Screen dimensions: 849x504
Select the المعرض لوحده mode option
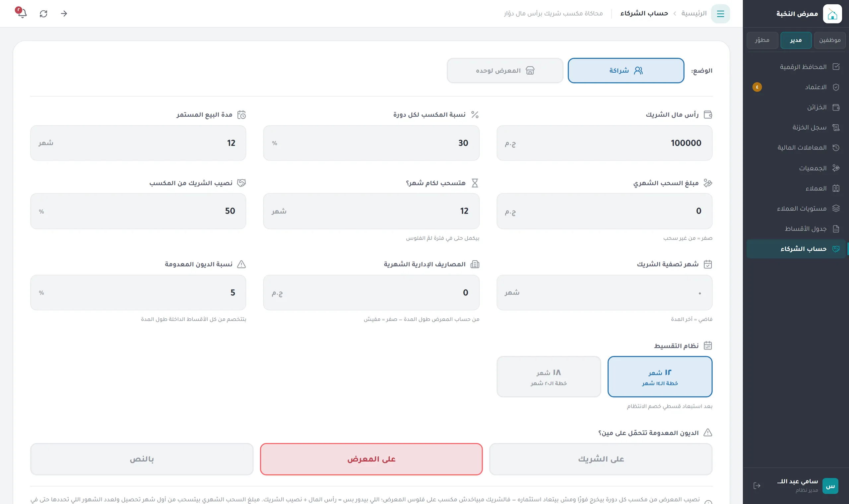[x=505, y=70]
